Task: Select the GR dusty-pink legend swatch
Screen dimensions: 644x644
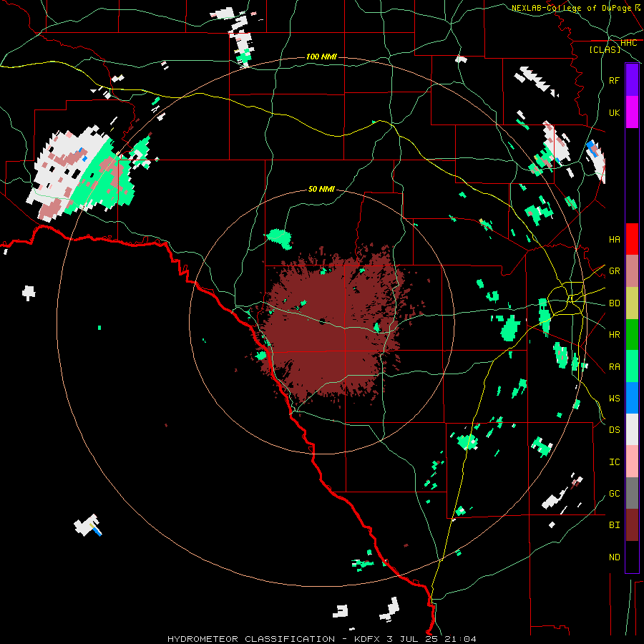Action: [x=632, y=271]
